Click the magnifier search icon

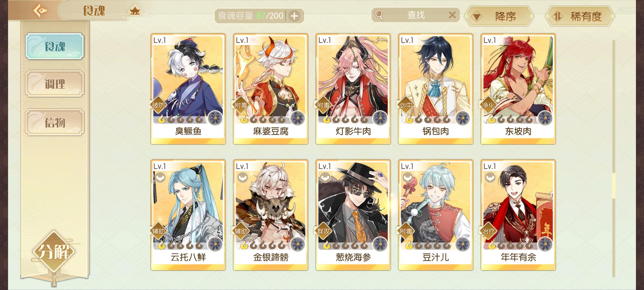(x=379, y=15)
